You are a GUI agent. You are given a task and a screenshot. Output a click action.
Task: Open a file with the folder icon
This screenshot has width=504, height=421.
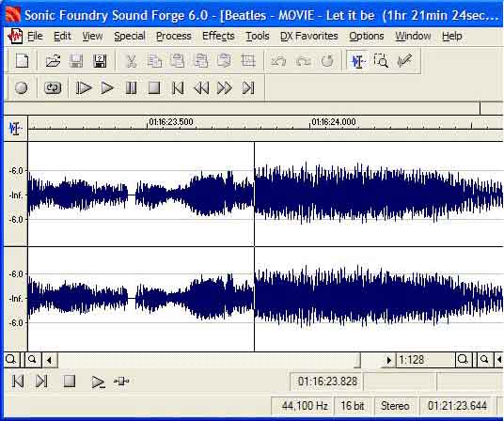click(x=53, y=61)
